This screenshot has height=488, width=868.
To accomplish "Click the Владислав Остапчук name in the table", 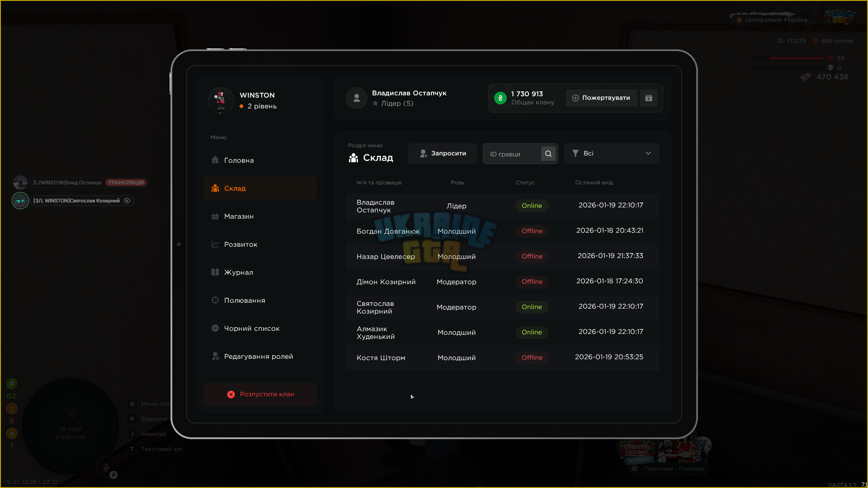I will click(376, 206).
